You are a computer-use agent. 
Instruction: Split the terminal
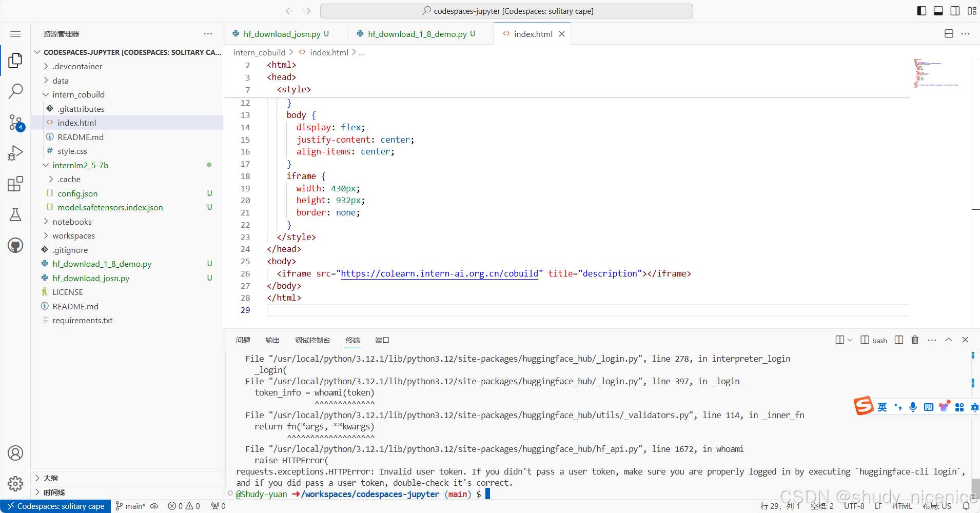[x=899, y=340]
